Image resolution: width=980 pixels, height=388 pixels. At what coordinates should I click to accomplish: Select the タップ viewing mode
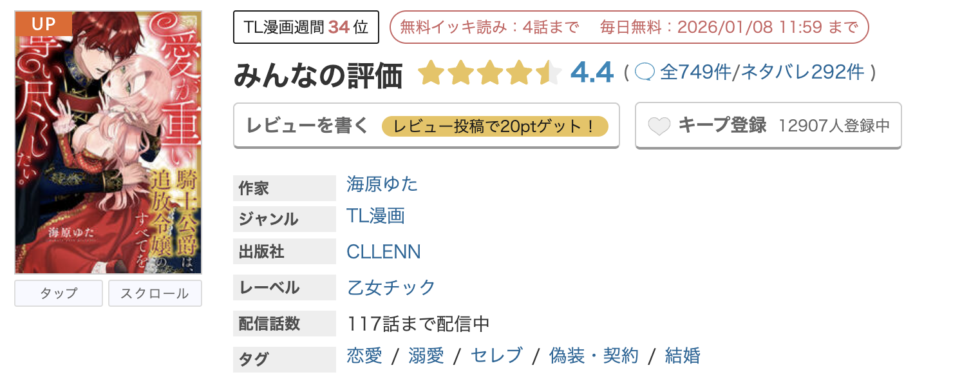pos(58,293)
